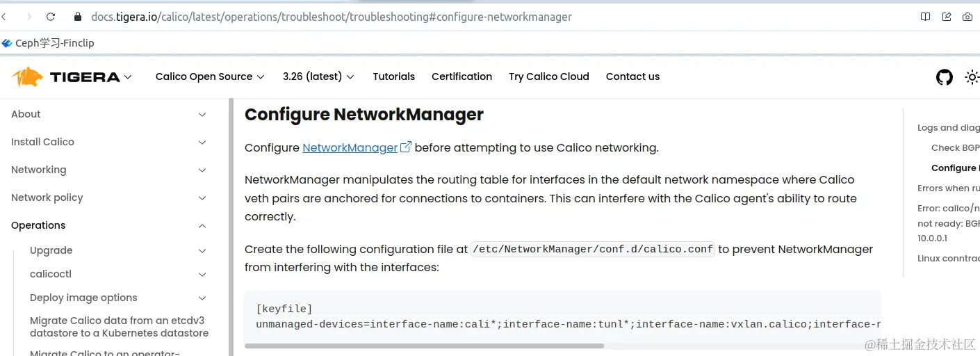Click the padlock site security icon
This screenshot has height=356, width=980.
click(77, 17)
